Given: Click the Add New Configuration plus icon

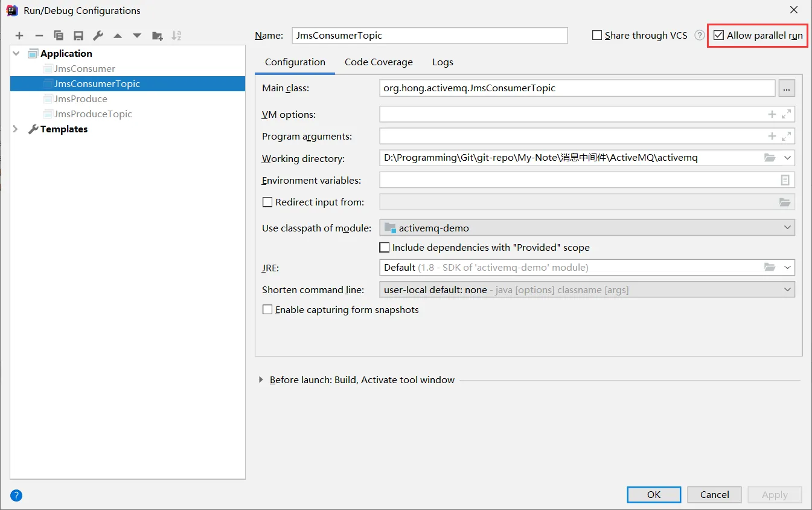Looking at the screenshot, I should [x=19, y=36].
